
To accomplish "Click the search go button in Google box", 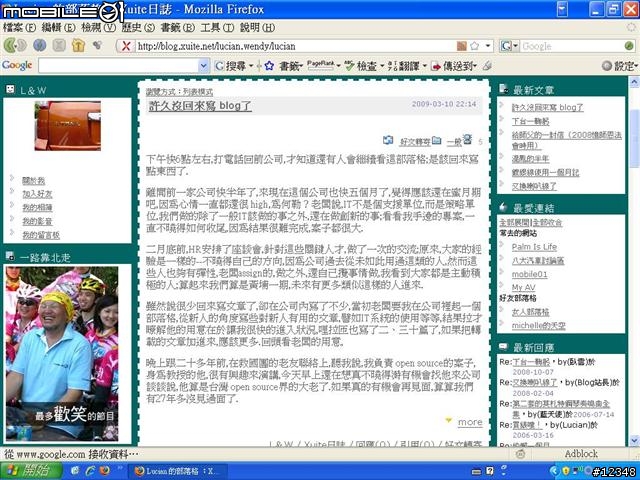I will 629,46.
